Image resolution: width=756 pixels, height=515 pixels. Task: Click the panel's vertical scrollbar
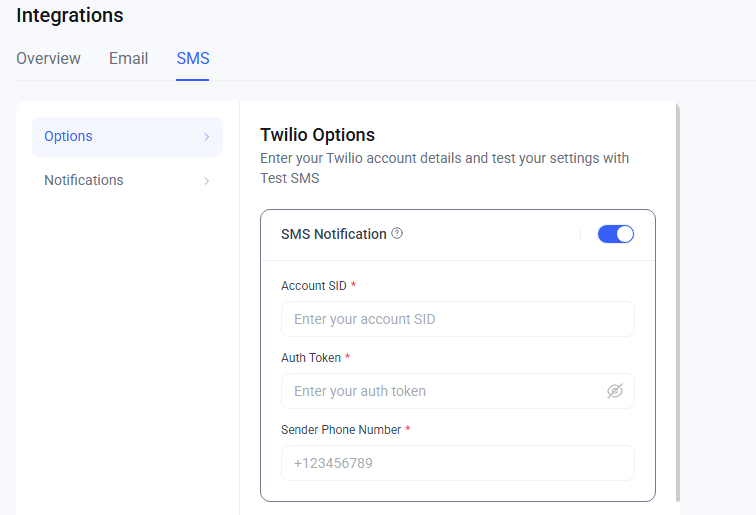(x=677, y=303)
